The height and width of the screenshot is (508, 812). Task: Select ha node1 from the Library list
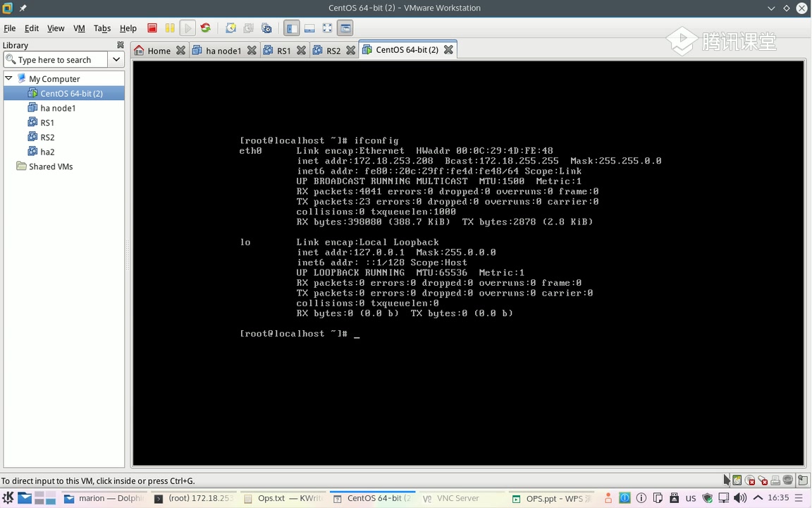pyautogui.click(x=58, y=107)
